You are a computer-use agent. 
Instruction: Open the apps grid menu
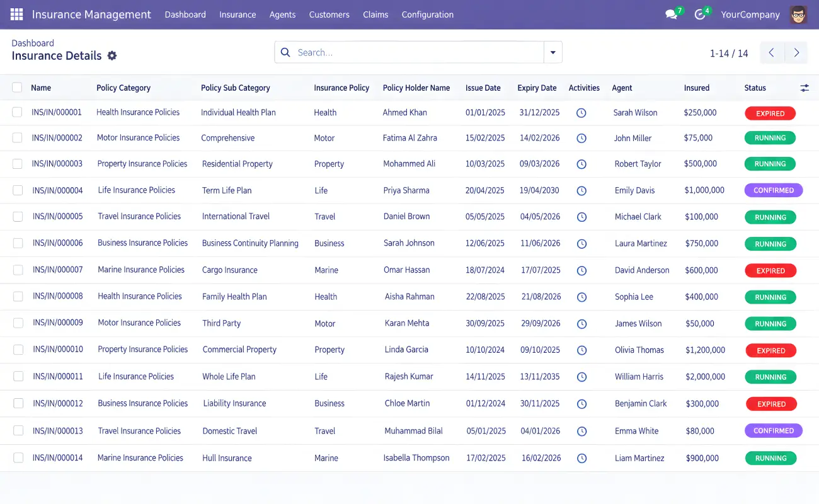click(17, 14)
